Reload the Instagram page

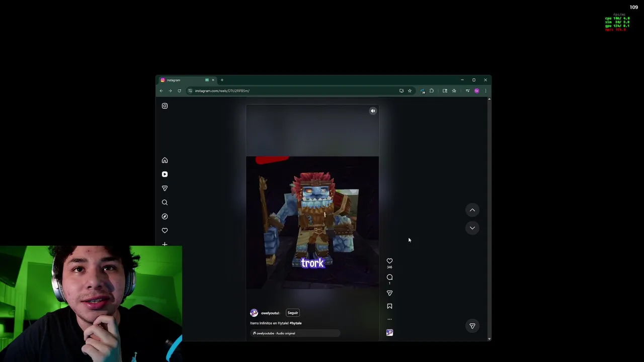coord(179,91)
